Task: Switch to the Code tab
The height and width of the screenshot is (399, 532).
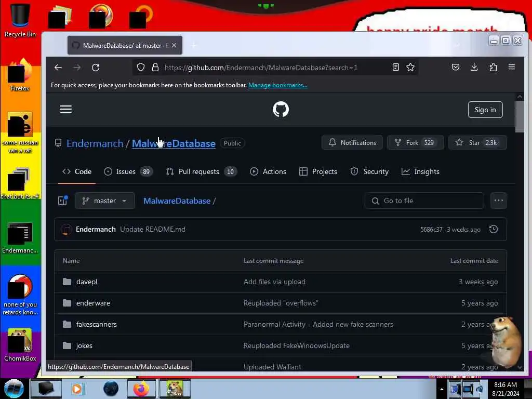Action: click(x=77, y=171)
